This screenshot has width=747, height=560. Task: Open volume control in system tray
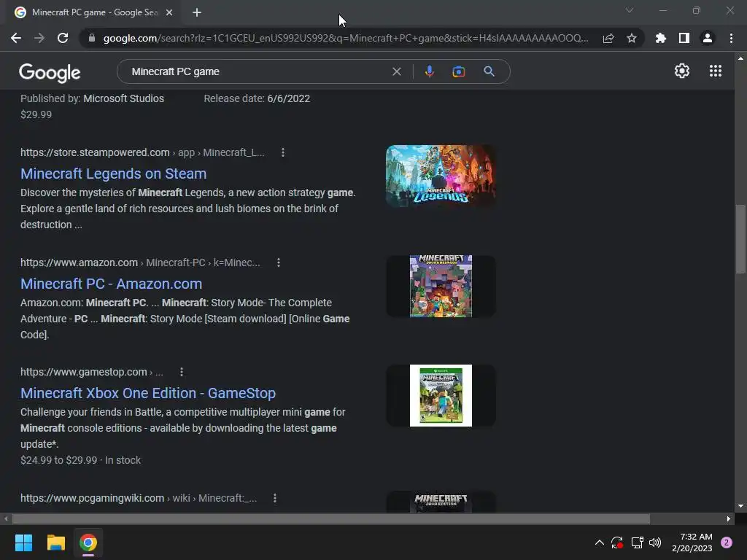(x=655, y=542)
